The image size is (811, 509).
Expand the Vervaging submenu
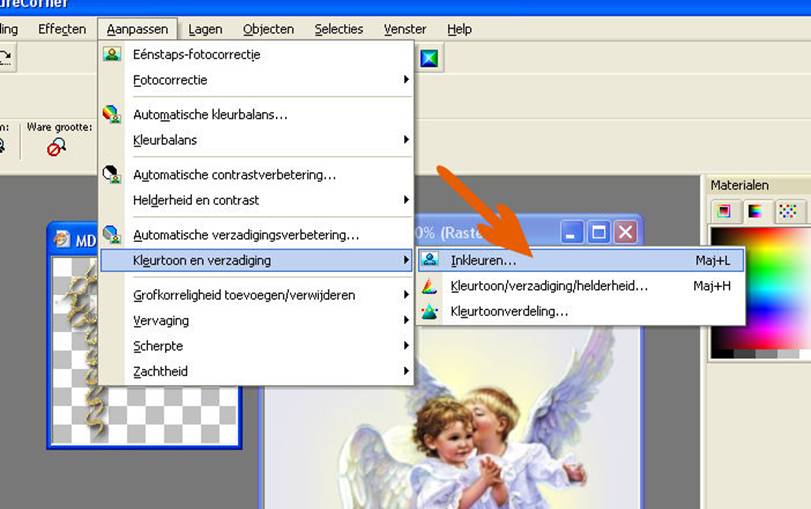pyautogui.click(x=257, y=320)
